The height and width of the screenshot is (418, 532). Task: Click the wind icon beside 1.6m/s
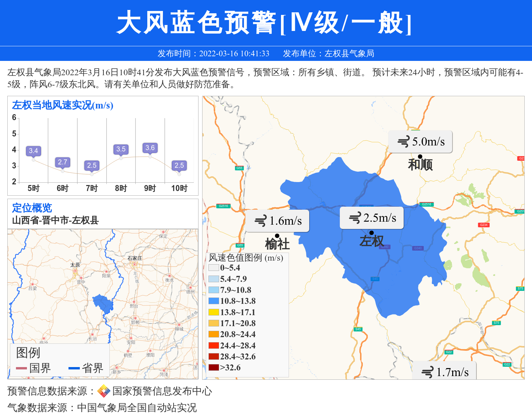(260, 221)
